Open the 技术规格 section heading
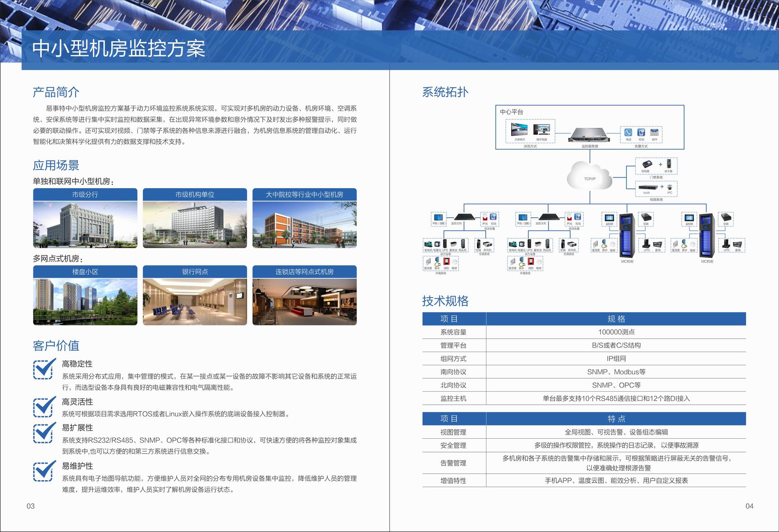 (445, 302)
